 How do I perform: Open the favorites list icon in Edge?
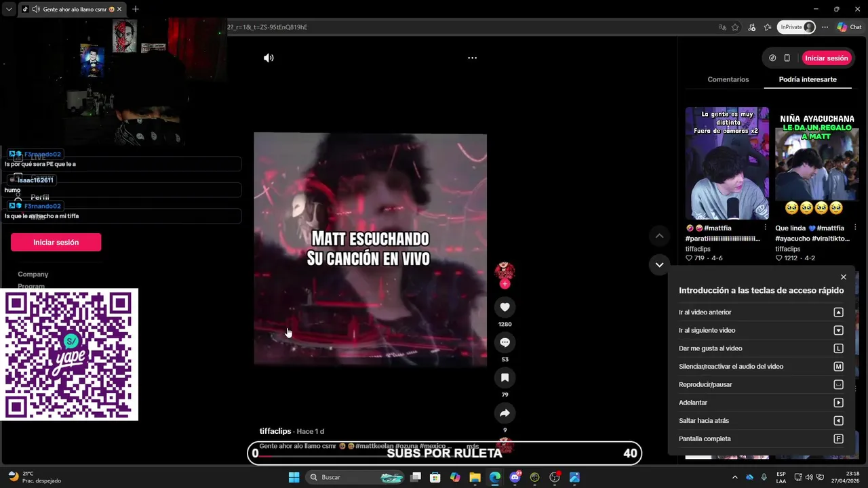(768, 27)
